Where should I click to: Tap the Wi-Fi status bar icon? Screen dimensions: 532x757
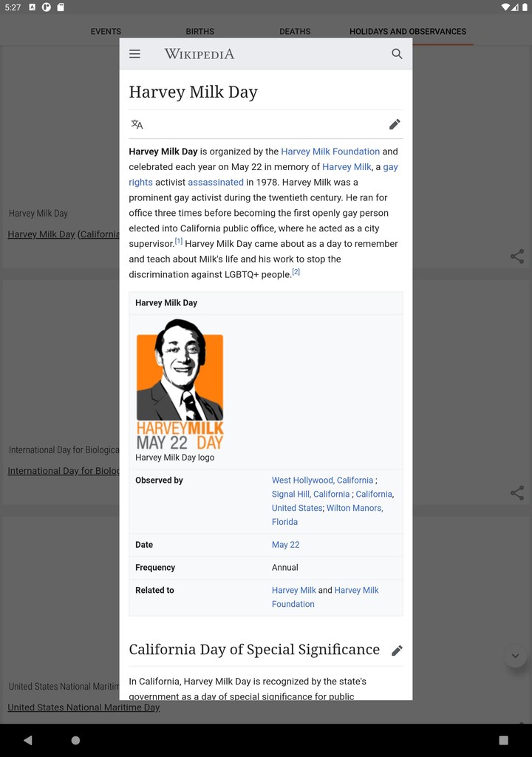505,7
